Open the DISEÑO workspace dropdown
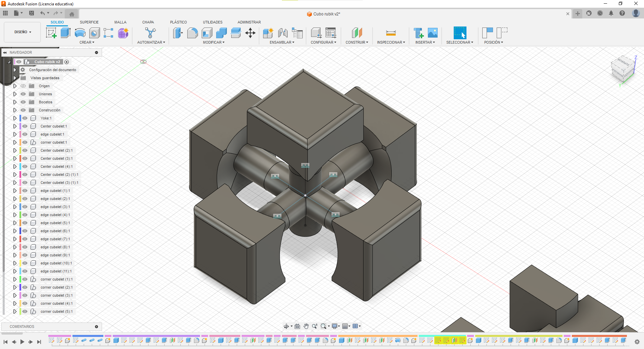644x349 pixels. [22, 32]
